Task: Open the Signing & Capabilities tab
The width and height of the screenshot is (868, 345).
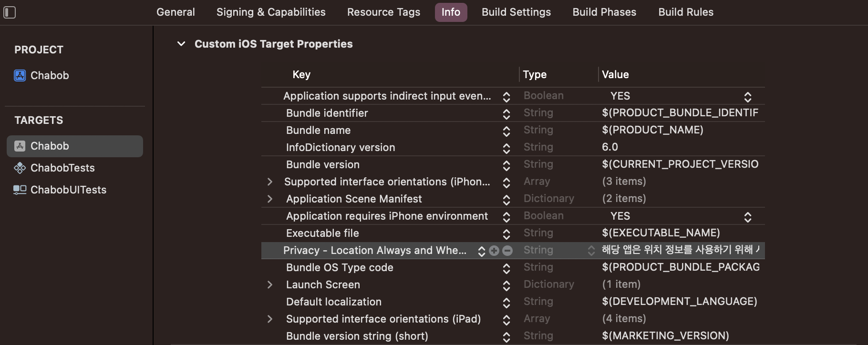Action: [x=271, y=12]
